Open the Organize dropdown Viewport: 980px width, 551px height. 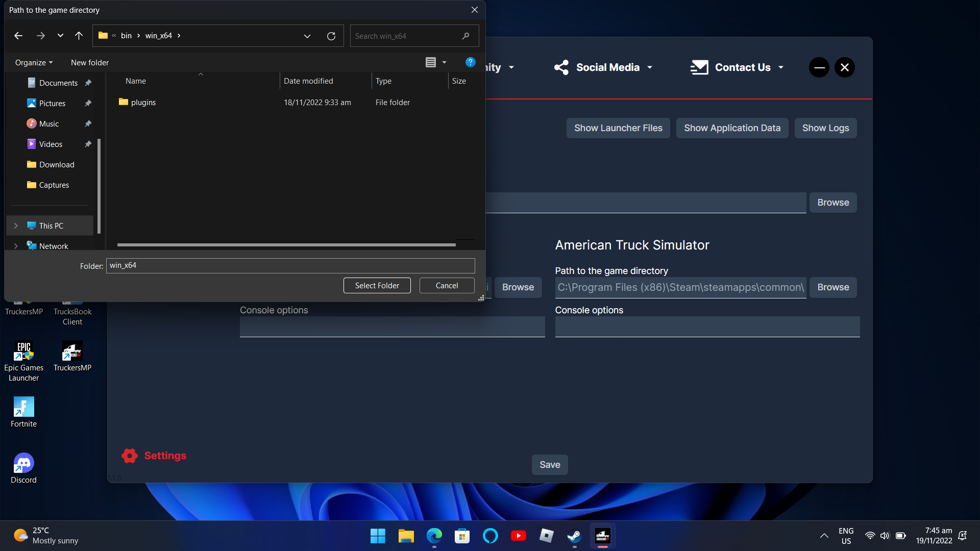[34, 62]
